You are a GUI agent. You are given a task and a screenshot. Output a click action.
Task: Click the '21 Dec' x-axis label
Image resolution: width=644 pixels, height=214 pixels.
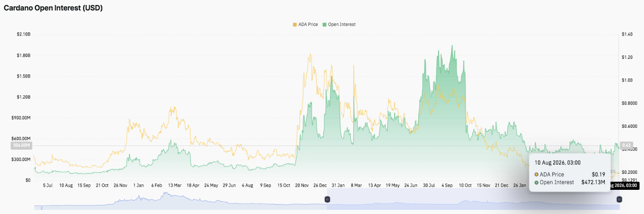501,186
